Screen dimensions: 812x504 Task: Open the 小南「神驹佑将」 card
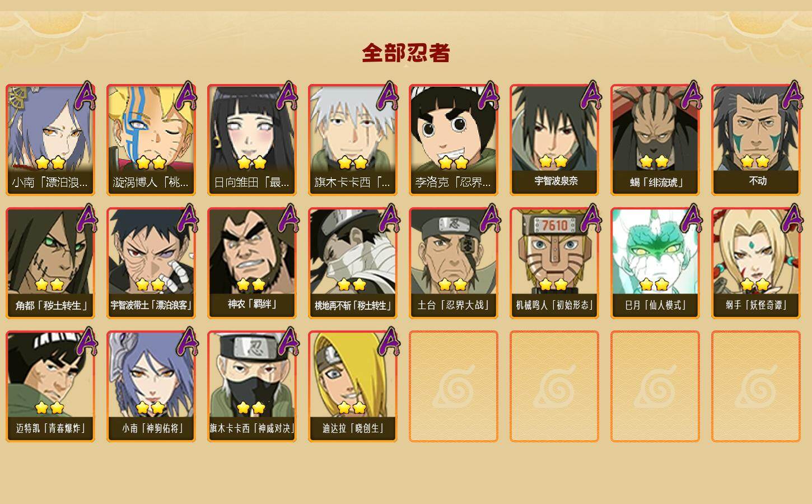(151, 386)
